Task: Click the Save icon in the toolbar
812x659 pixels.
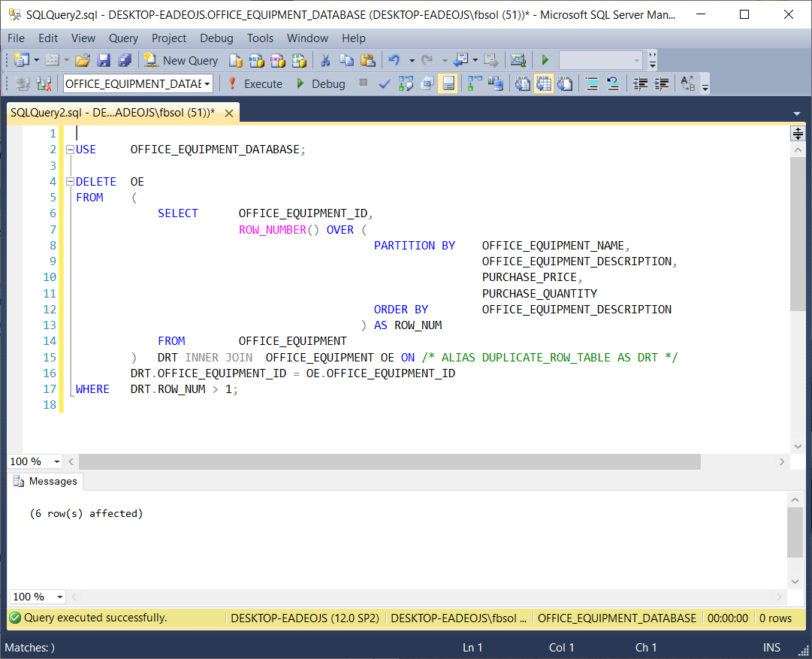Action: 104,60
